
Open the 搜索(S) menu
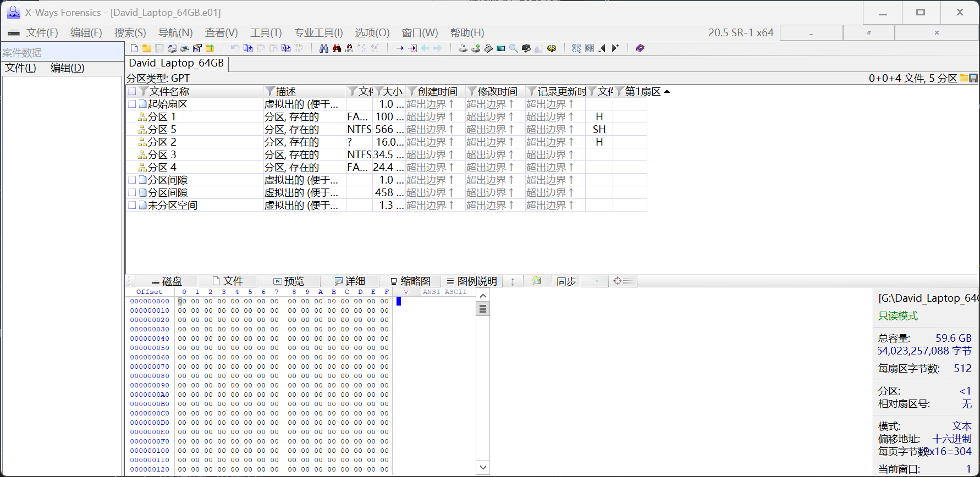pyautogui.click(x=130, y=33)
